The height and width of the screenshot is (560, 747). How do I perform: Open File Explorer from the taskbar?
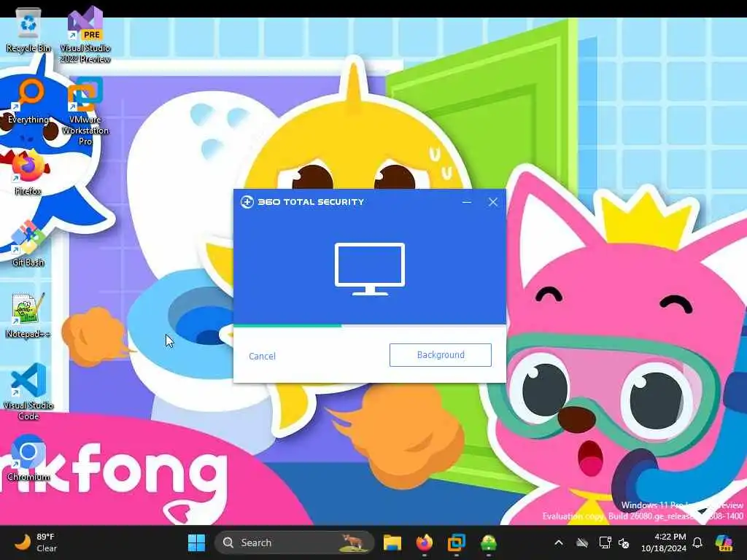(x=392, y=542)
